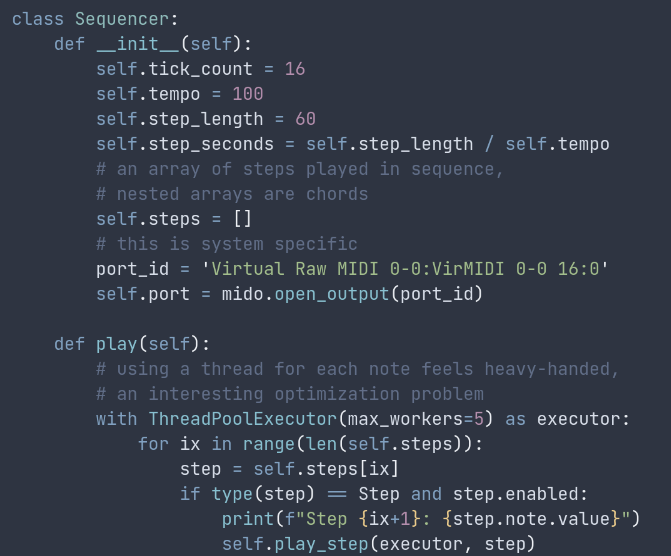Click the tempo value 100

point(248,94)
